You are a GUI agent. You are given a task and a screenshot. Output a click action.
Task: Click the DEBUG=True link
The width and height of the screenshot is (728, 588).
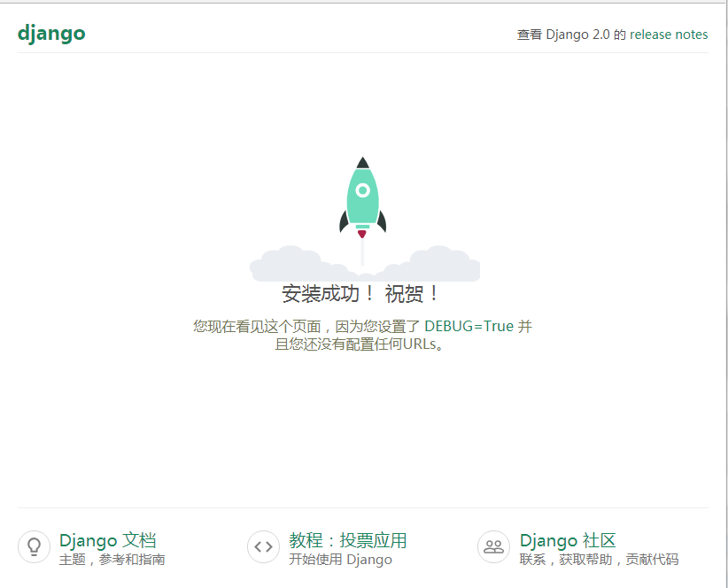pos(469,326)
